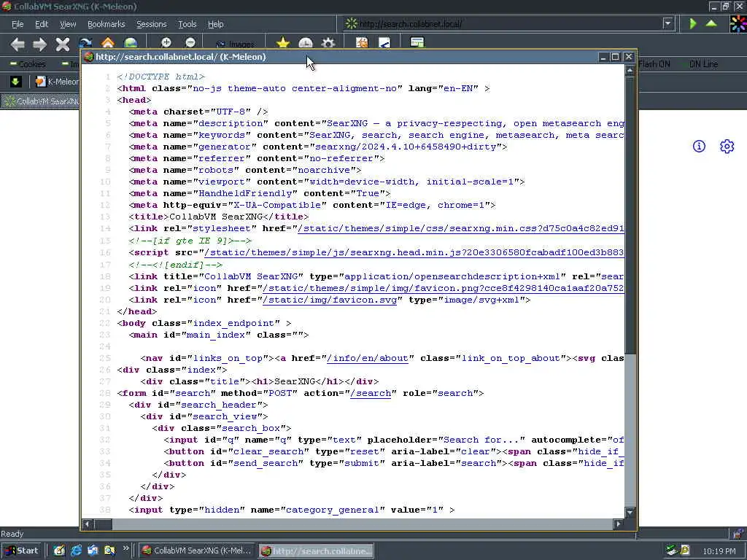Click the K-Meleon bookmark button
747x560 pixels.
57,82
